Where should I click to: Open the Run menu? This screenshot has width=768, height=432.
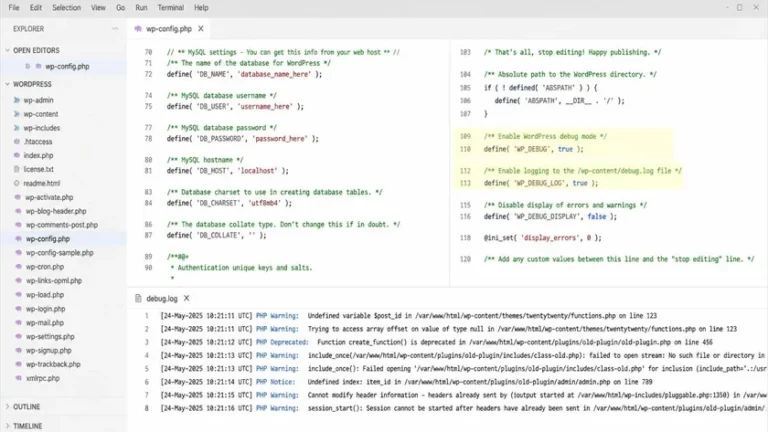coord(141,8)
